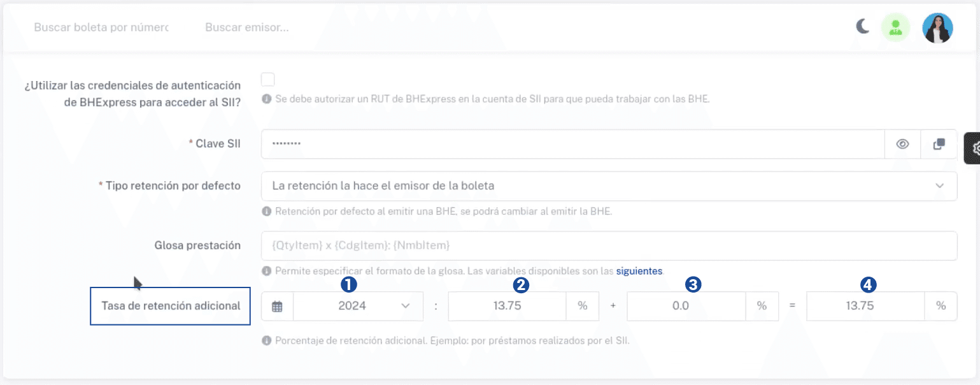Click the Glosa prestación input field
The height and width of the screenshot is (385, 980).
click(609, 245)
